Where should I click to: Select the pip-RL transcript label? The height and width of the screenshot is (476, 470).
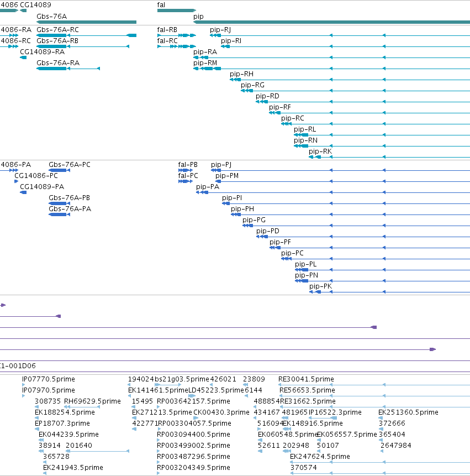(305, 129)
